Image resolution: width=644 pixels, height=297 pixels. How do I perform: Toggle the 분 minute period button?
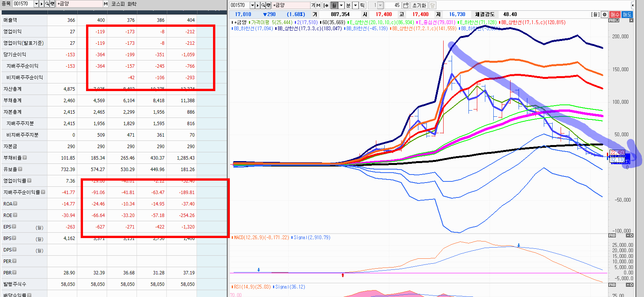348,5
